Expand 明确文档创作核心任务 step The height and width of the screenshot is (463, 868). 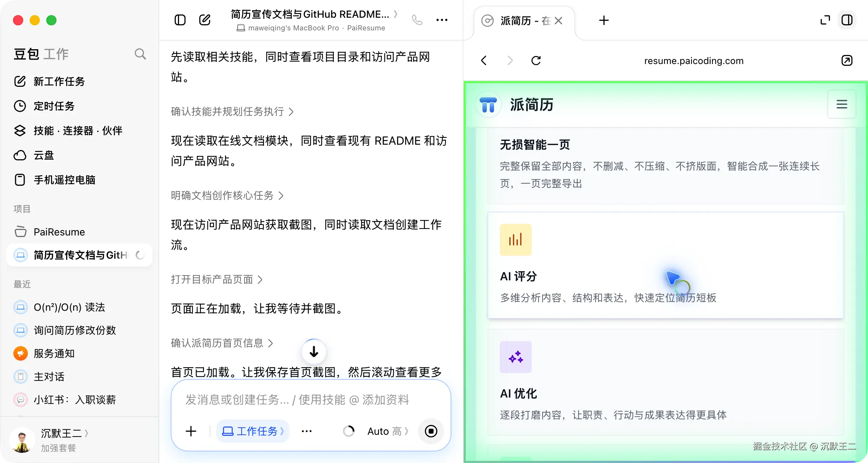pos(227,196)
